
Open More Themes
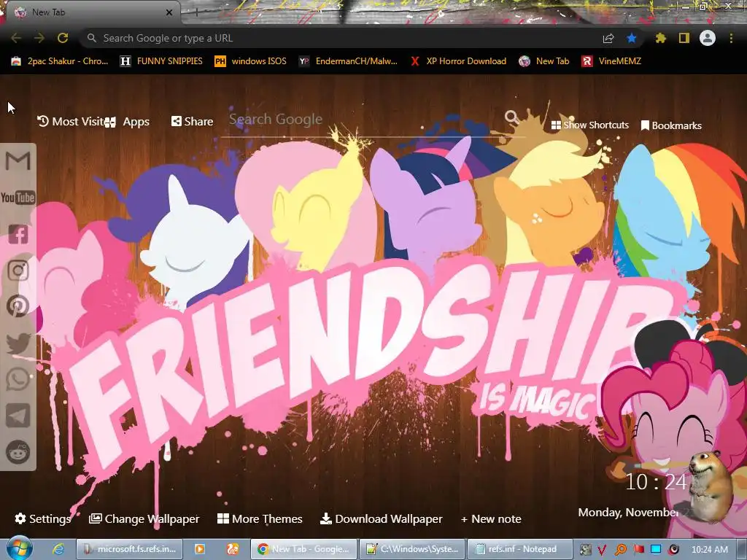pos(260,518)
